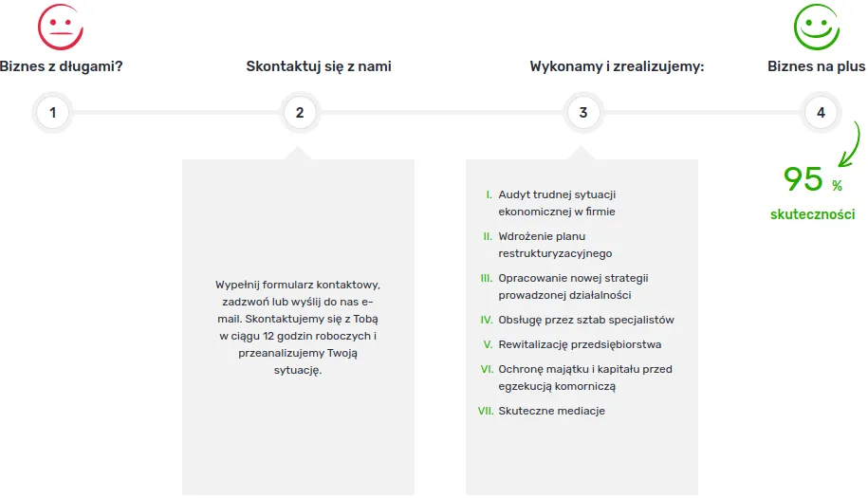
Task: Click the green smiley face icon
Action: [817, 28]
